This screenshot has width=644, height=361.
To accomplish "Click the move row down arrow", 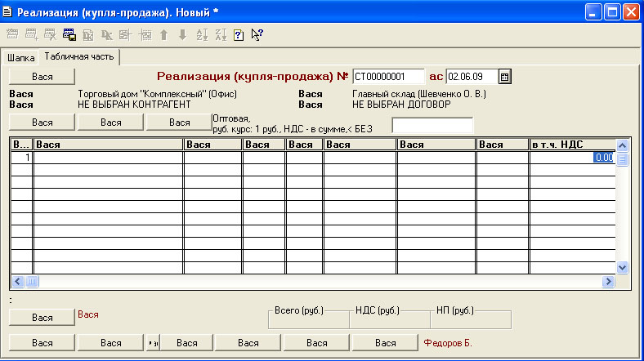I will [x=182, y=35].
